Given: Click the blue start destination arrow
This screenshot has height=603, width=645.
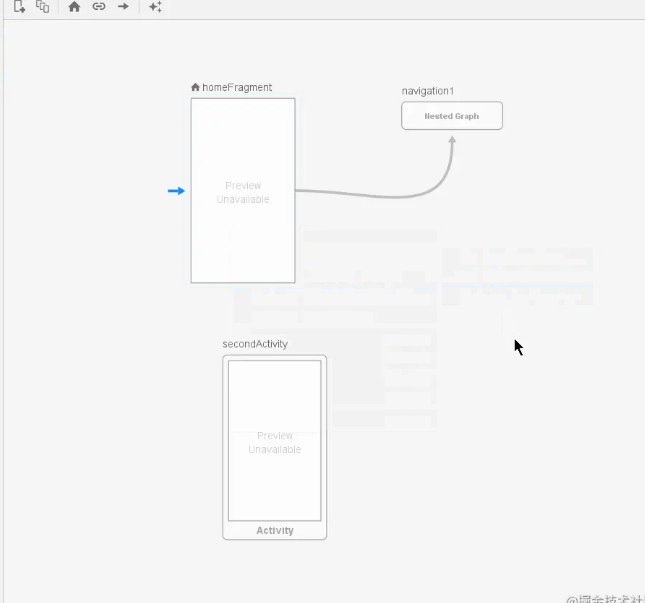Looking at the screenshot, I should click(176, 191).
